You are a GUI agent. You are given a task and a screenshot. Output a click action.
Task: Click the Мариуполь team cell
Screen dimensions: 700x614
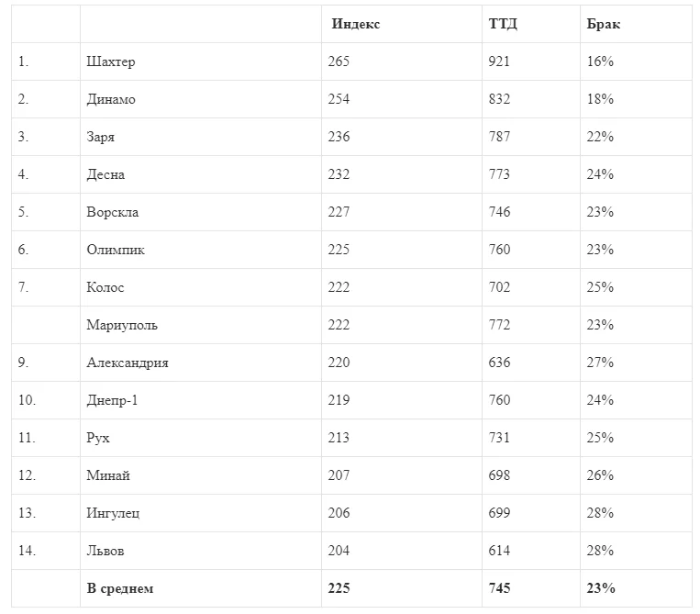[x=122, y=325]
